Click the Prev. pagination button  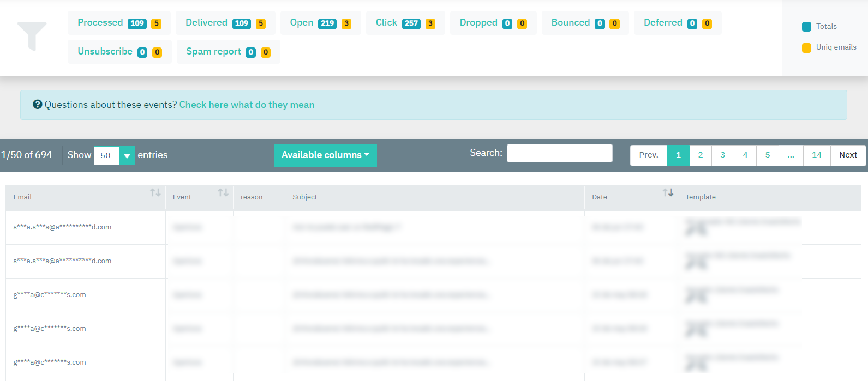(648, 155)
